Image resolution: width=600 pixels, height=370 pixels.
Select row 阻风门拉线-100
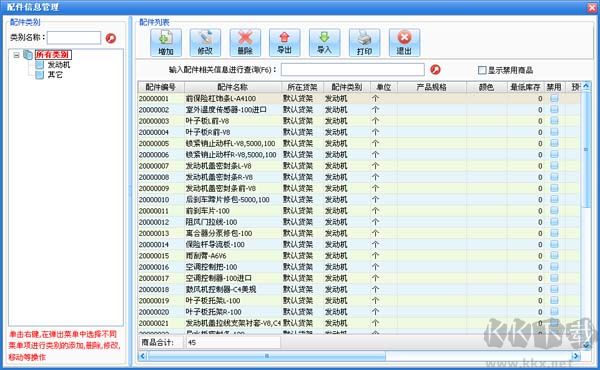(359, 222)
